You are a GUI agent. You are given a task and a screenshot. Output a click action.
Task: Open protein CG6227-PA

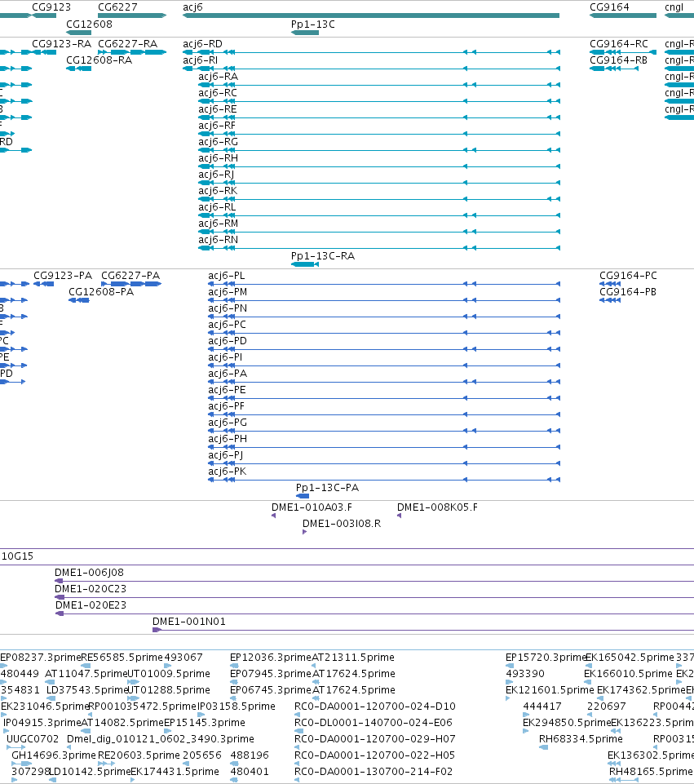point(130,276)
